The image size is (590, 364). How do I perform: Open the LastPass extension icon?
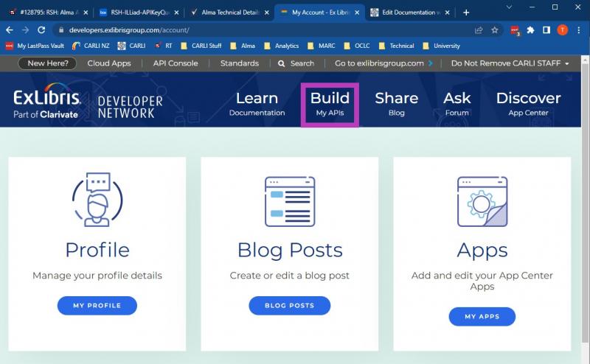515,30
